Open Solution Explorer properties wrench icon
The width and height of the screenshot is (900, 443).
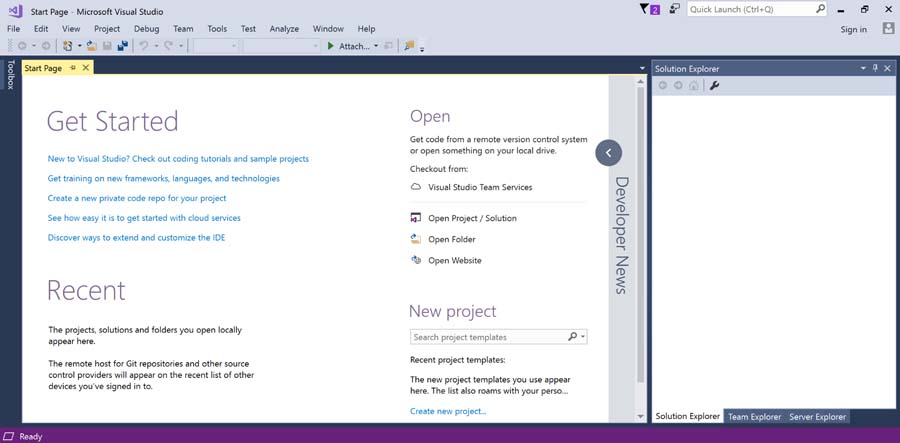point(715,86)
